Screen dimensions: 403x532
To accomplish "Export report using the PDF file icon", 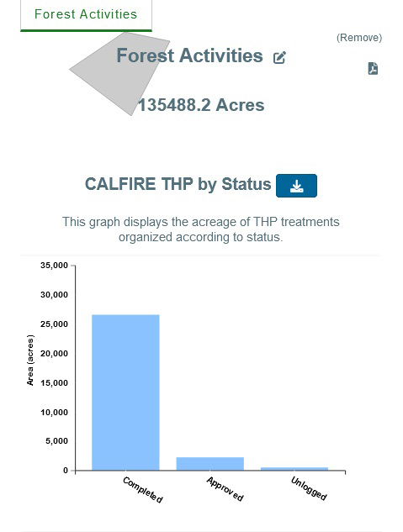I will tap(373, 68).
